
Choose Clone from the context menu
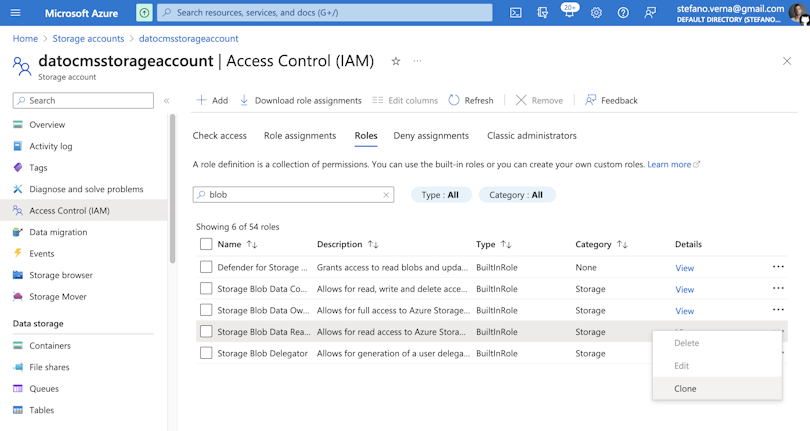[x=717, y=389]
